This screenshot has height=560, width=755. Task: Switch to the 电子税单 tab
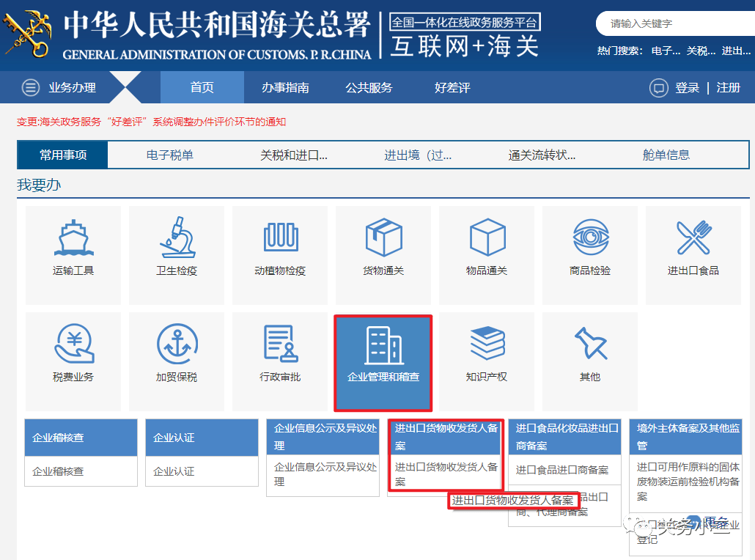170,155
